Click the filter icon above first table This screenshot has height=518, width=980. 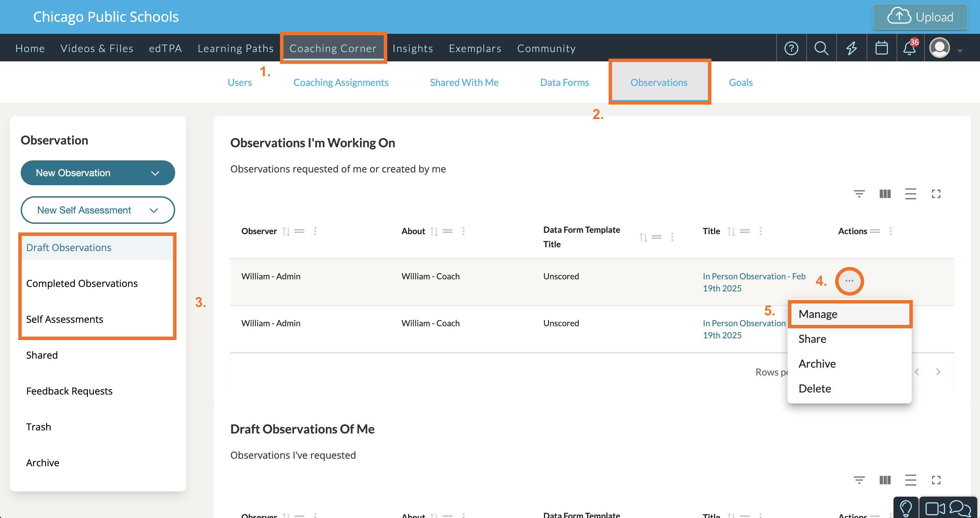(x=859, y=194)
